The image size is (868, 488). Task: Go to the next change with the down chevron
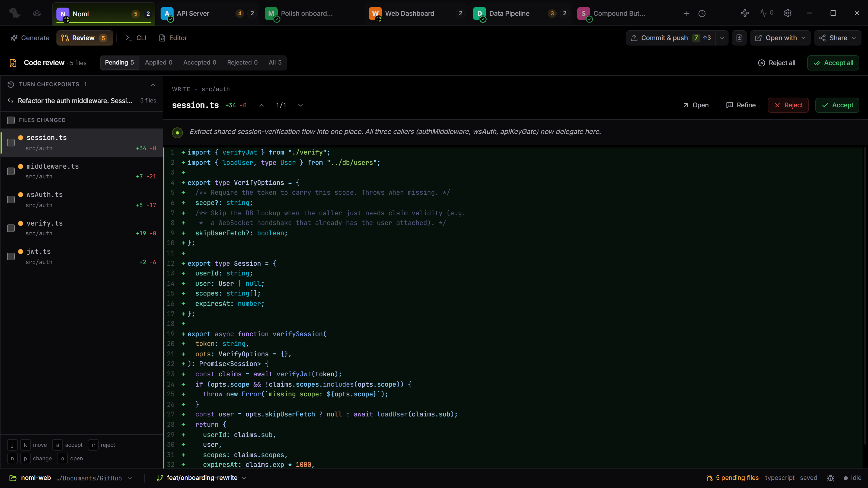pos(301,105)
